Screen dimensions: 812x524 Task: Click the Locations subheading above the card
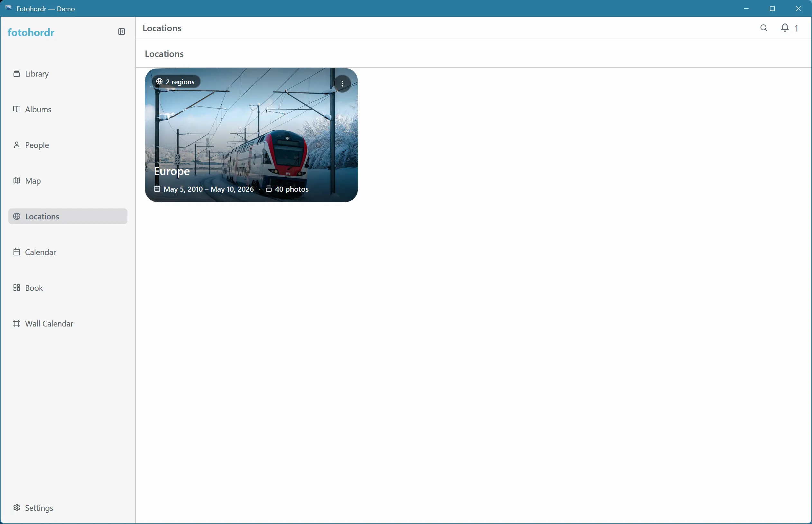tap(164, 54)
